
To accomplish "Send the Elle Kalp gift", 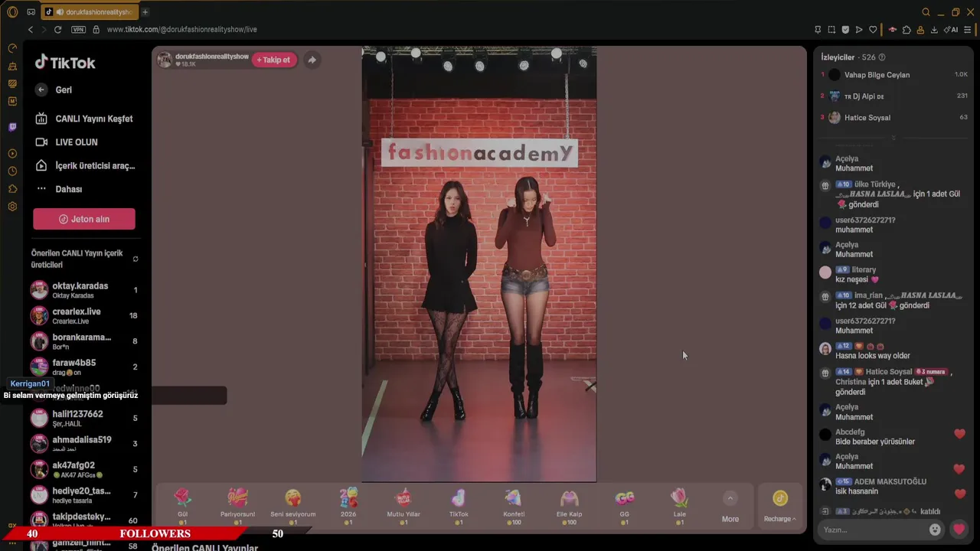I will pyautogui.click(x=569, y=506).
